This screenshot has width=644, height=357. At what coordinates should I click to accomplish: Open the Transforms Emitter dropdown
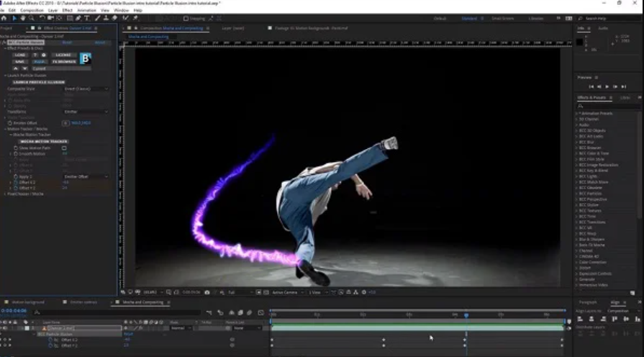pyautogui.click(x=86, y=112)
